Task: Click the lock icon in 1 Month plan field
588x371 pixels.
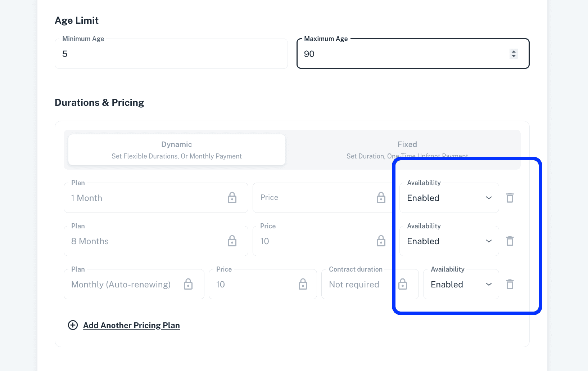Action: [x=232, y=198]
